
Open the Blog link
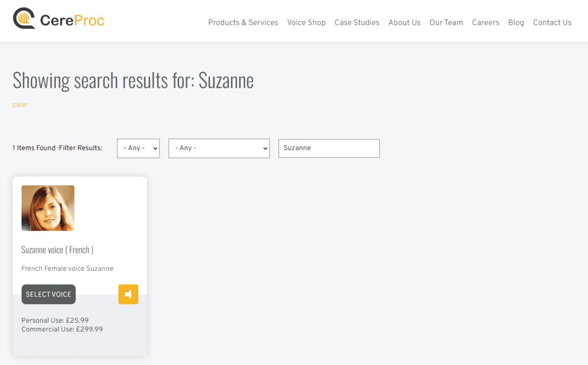(516, 23)
